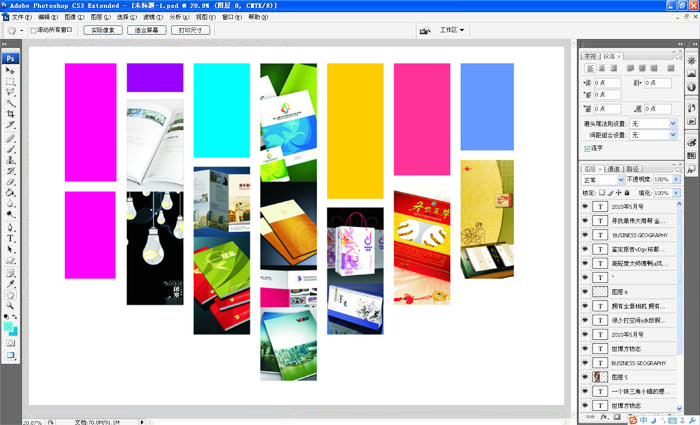Select the Rectangular Marquee tool
This screenshot has width=700, height=425.
11,81
